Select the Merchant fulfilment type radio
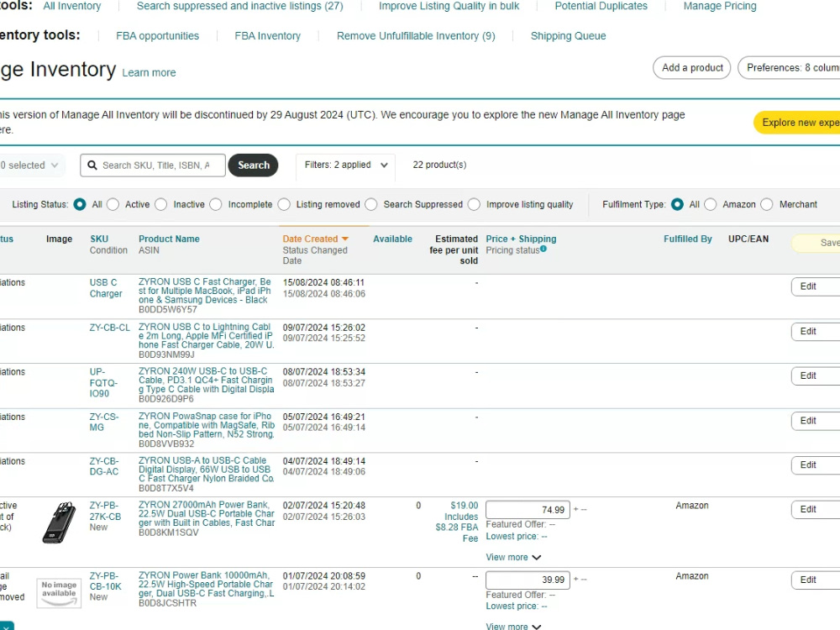 pyautogui.click(x=767, y=205)
